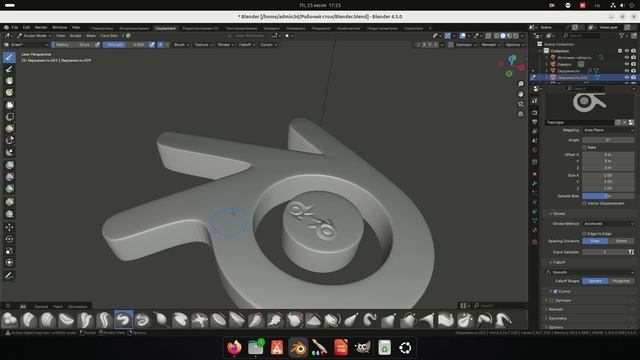This screenshot has height=360, width=640.
Task: Open the Modifiers wrench properties tab
Action: [x=535, y=183]
